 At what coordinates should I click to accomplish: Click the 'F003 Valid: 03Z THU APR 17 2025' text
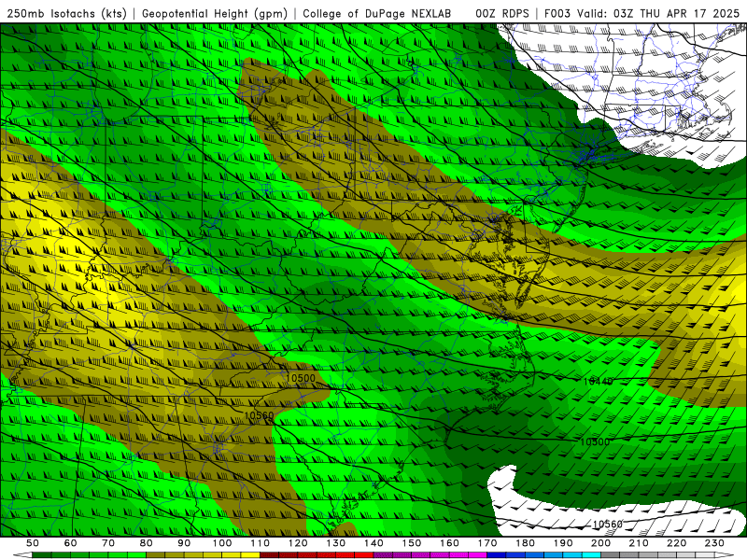(642, 13)
